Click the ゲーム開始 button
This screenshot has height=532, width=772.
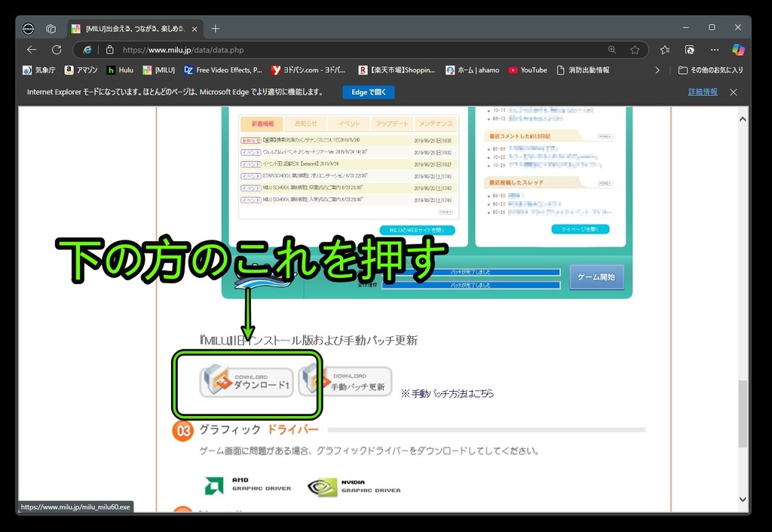point(596,277)
